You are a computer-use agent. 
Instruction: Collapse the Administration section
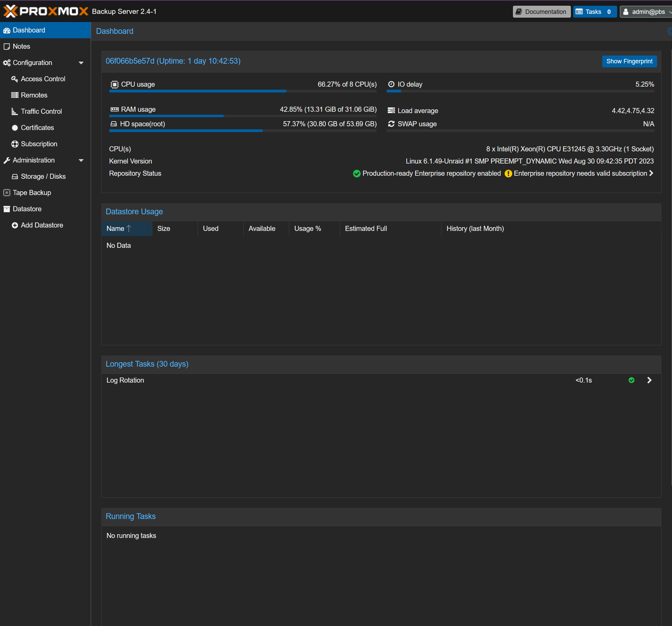pos(81,160)
